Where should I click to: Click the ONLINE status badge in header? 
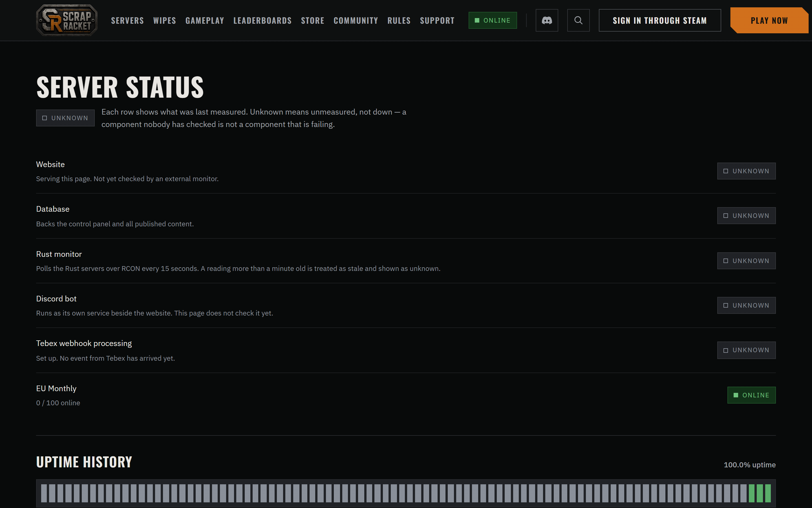tap(493, 20)
